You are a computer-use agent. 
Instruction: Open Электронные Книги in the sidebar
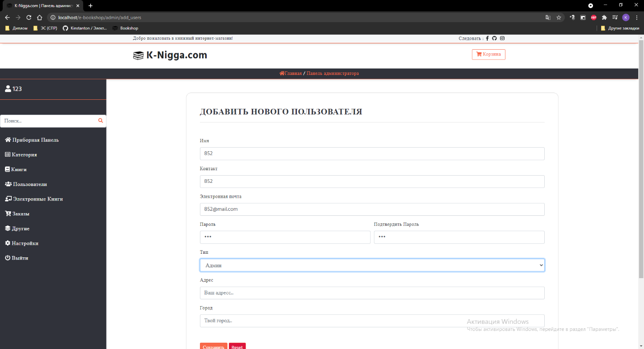click(x=34, y=199)
